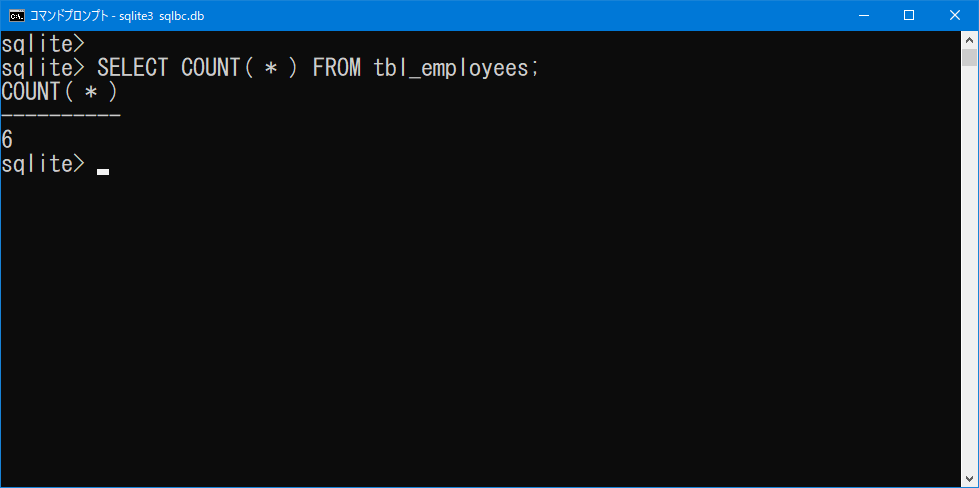Click the result value 6
Screen dimensions: 979x488
pos(7,140)
